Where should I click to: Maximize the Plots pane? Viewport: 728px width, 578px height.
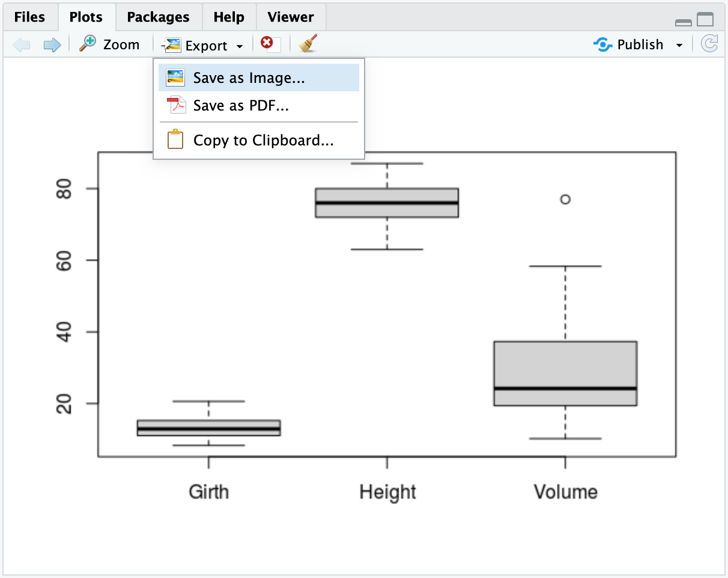point(705,20)
